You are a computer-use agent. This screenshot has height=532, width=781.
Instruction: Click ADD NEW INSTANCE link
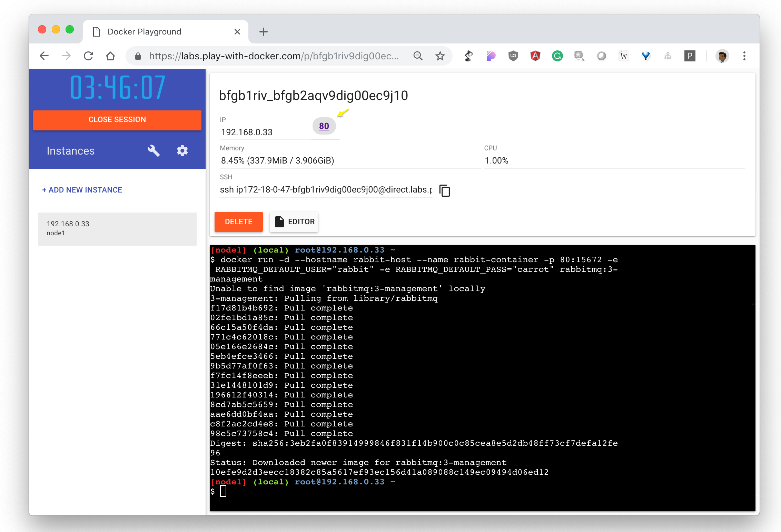(x=82, y=190)
